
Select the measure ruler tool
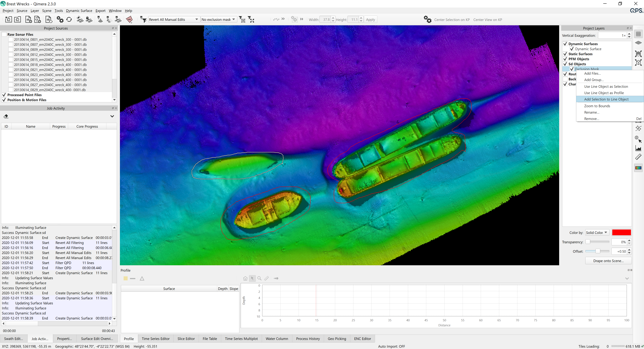point(638,157)
